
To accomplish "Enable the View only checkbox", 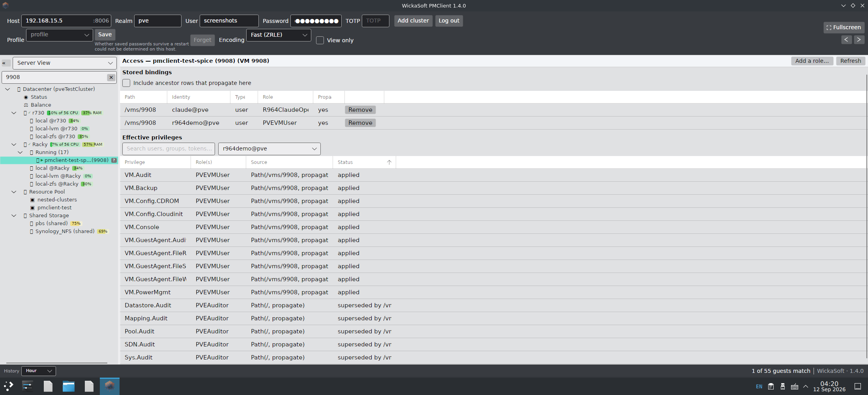I will pyautogui.click(x=320, y=40).
